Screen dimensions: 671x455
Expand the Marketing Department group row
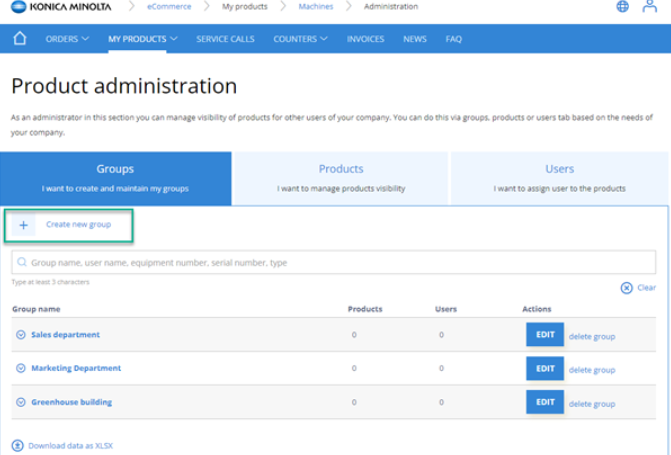21,368
